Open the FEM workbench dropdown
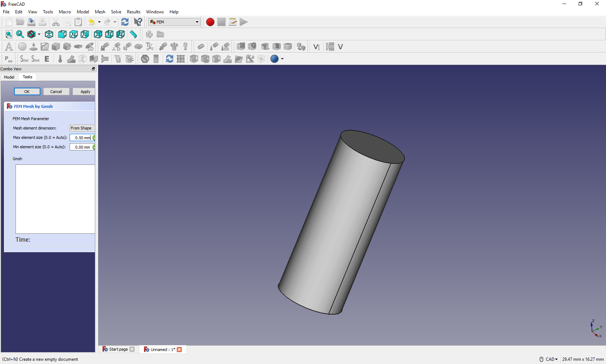This screenshot has width=606, height=364. coord(175,22)
